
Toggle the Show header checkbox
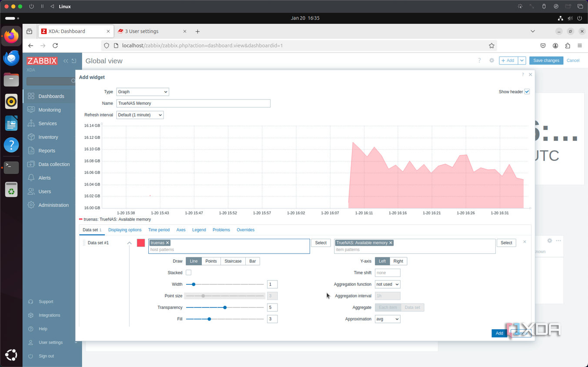527,92
